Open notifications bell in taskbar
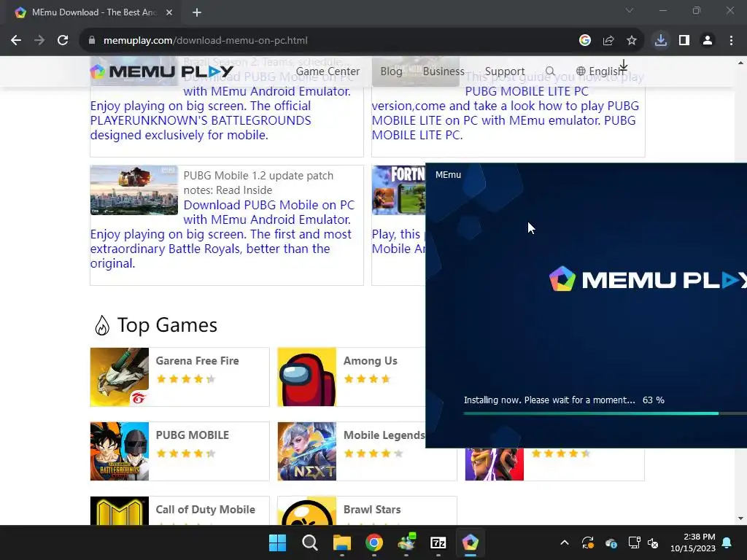Viewport: 747px width, 560px height. [x=727, y=542]
